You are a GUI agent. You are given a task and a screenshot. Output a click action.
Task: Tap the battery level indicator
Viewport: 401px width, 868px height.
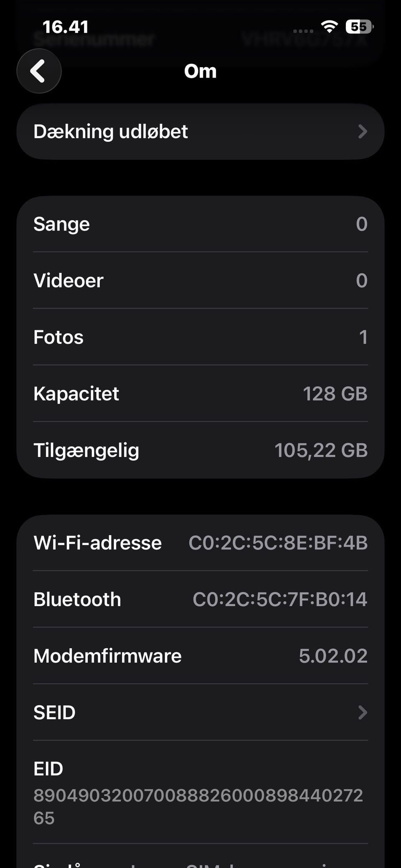[359, 27]
